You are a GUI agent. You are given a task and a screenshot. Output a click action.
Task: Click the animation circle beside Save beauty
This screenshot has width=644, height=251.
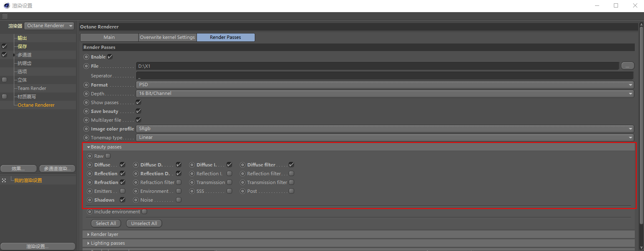[86, 111]
